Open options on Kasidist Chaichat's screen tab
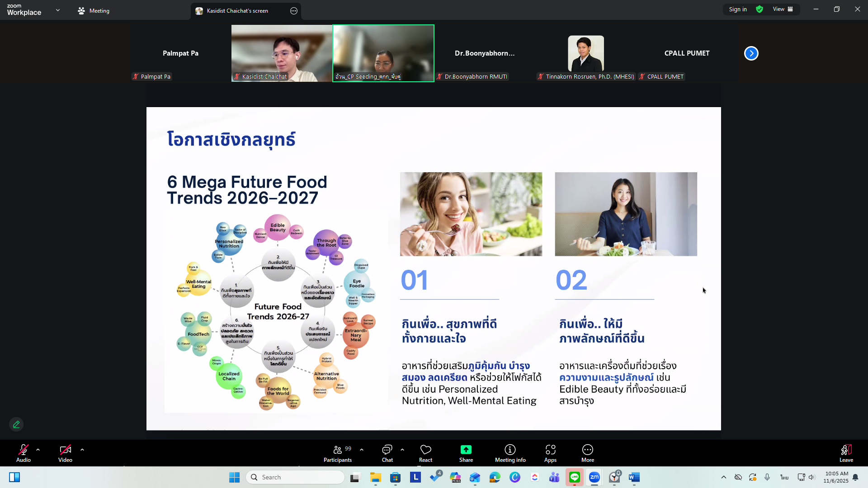 pyautogui.click(x=294, y=11)
